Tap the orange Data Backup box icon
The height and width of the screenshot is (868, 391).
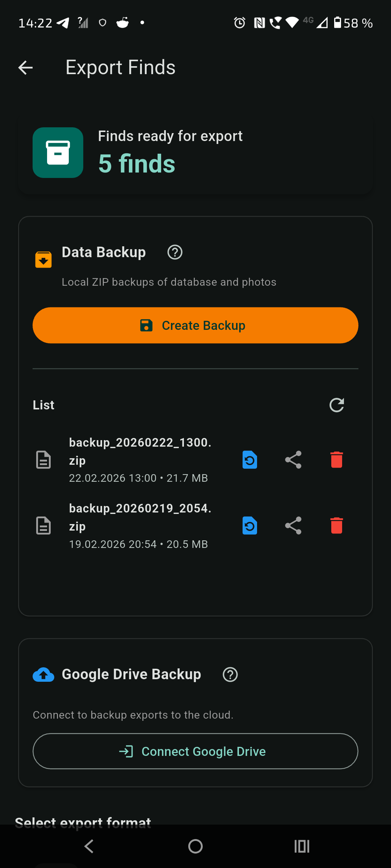[43, 259]
